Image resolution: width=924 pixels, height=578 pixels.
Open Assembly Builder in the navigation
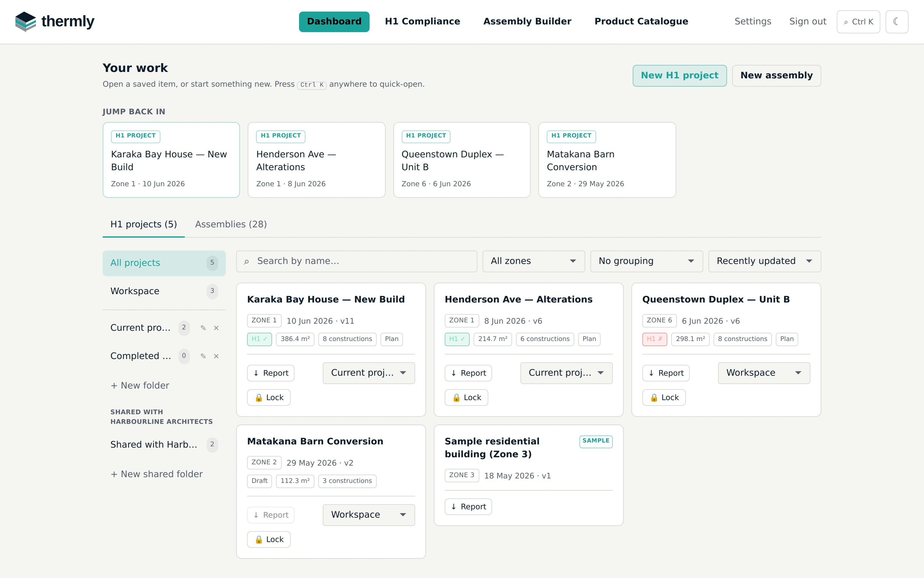point(527,22)
